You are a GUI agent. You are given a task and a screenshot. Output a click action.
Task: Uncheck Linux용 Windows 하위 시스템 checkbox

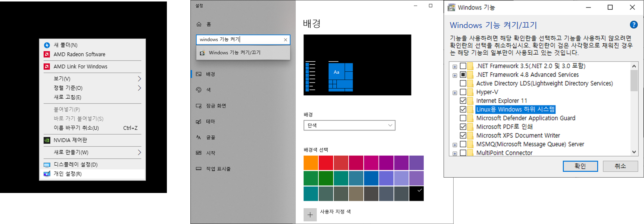coord(463,110)
